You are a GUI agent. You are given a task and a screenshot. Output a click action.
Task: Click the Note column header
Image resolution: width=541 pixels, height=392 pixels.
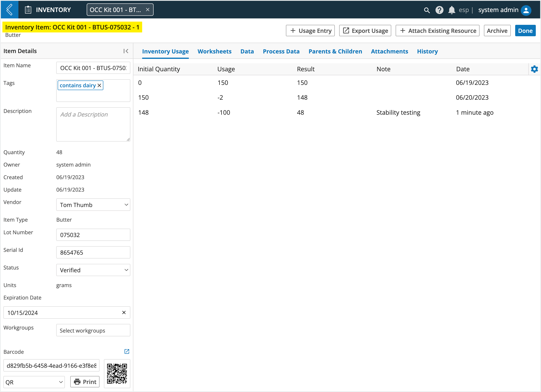[383, 69]
